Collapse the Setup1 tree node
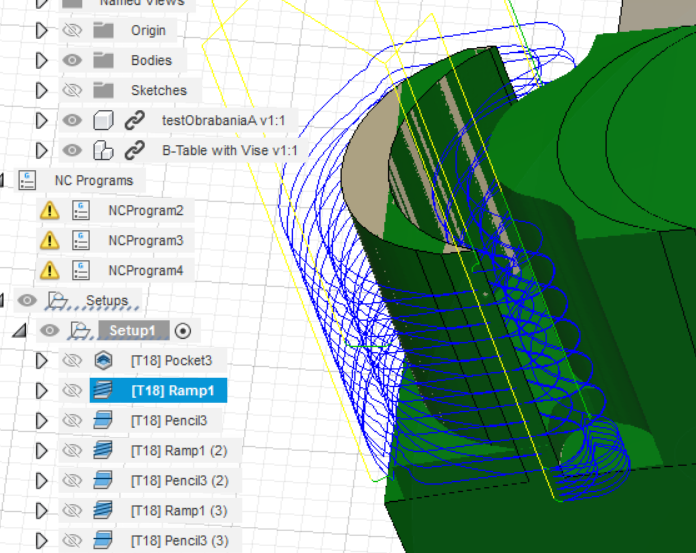The width and height of the screenshot is (696, 553). coord(20,331)
